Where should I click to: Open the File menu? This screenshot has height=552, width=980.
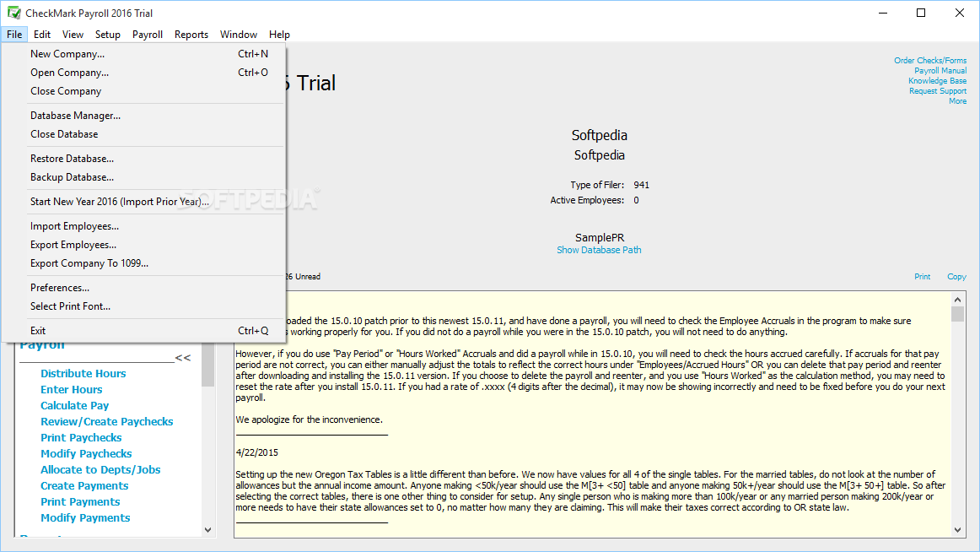[x=14, y=35]
